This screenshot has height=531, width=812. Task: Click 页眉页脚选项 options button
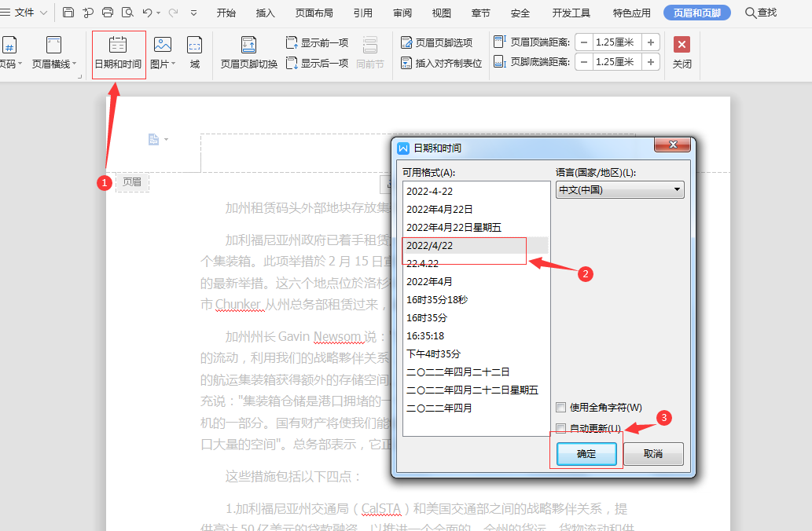click(x=437, y=42)
